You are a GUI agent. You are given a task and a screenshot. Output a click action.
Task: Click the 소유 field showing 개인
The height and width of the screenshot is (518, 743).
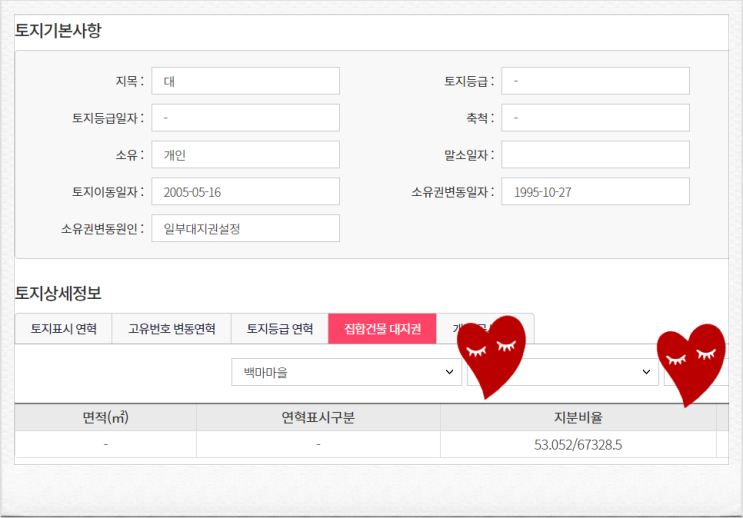click(x=245, y=154)
